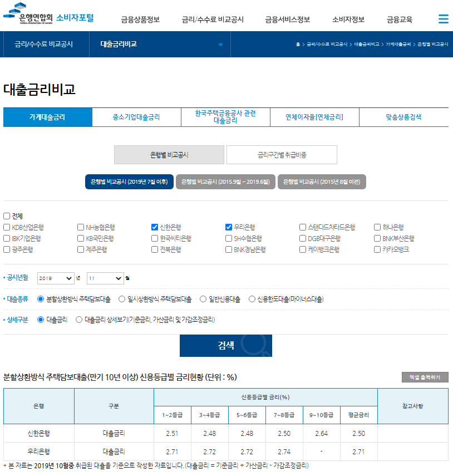Check the BNK경남은행 checkbox

(x=229, y=249)
